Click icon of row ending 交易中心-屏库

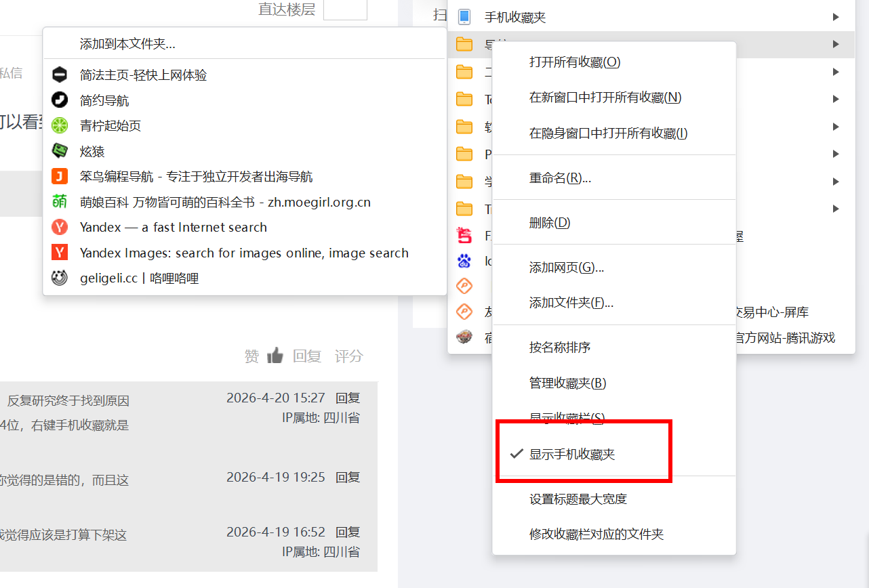tap(464, 312)
